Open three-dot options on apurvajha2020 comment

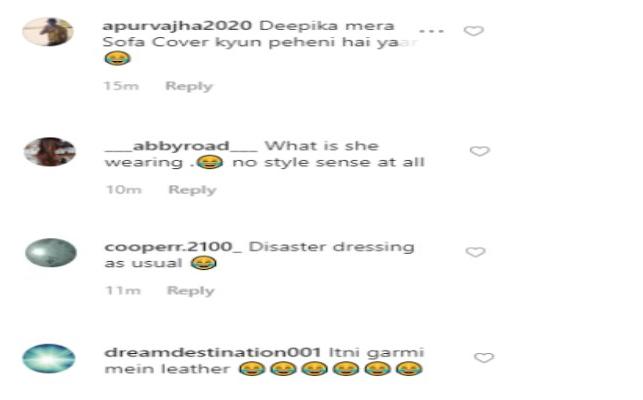click(431, 31)
